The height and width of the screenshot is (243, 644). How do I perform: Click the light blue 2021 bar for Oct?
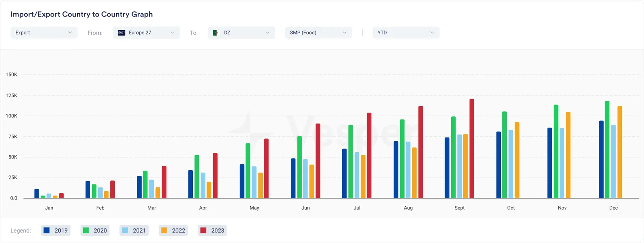(511, 164)
